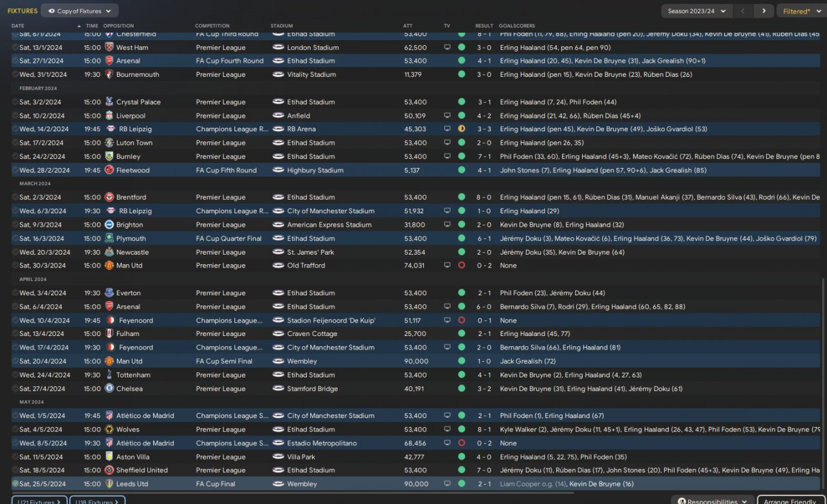The width and height of the screenshot is (827, 504).
Task: Click the Chelsea club badge
Action: click(x=109, y=388)
